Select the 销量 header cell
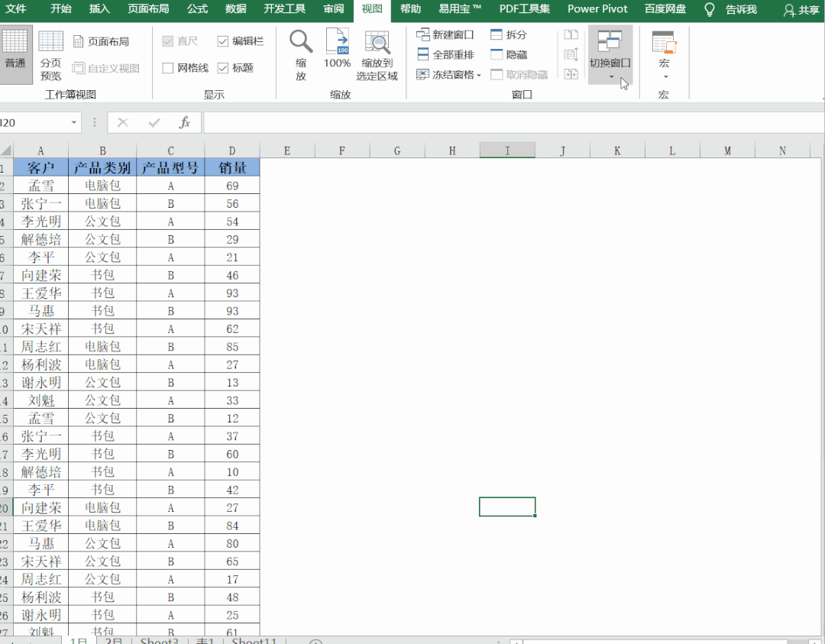The height and width of the screenshot is (644, 825). 232,168
